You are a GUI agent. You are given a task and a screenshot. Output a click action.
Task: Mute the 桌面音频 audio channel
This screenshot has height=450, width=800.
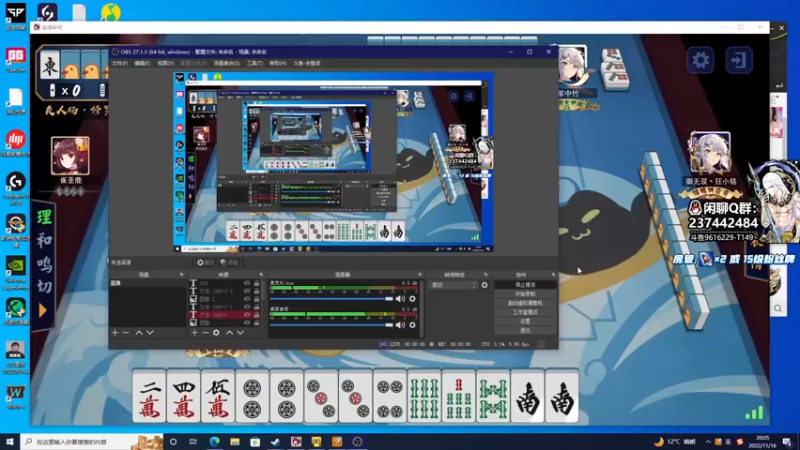(401, 324)
